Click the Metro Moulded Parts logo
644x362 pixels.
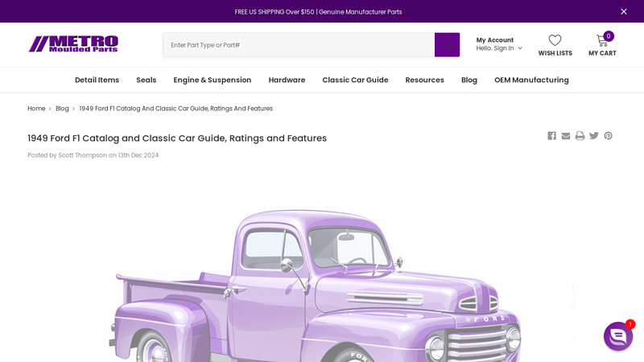73,44
